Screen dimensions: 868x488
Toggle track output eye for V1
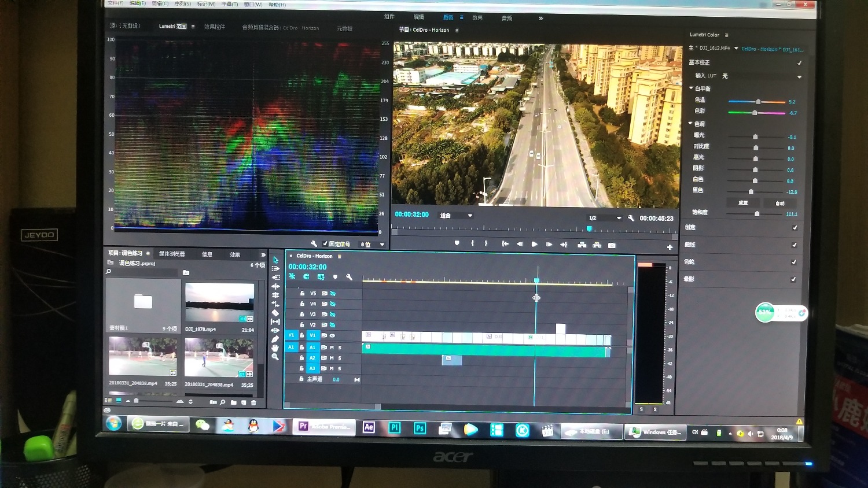[332, 335]
